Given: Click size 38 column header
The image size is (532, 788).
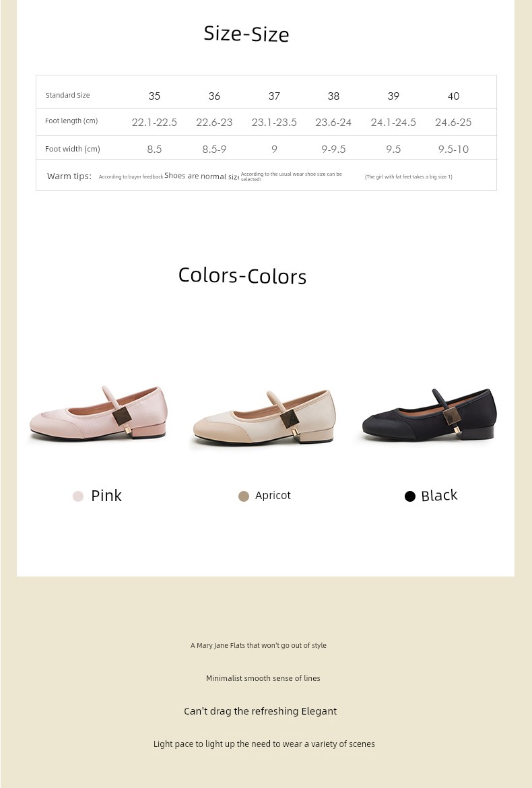Looking at the screenshot, I should pyautogui.click(x=333, y=96).
